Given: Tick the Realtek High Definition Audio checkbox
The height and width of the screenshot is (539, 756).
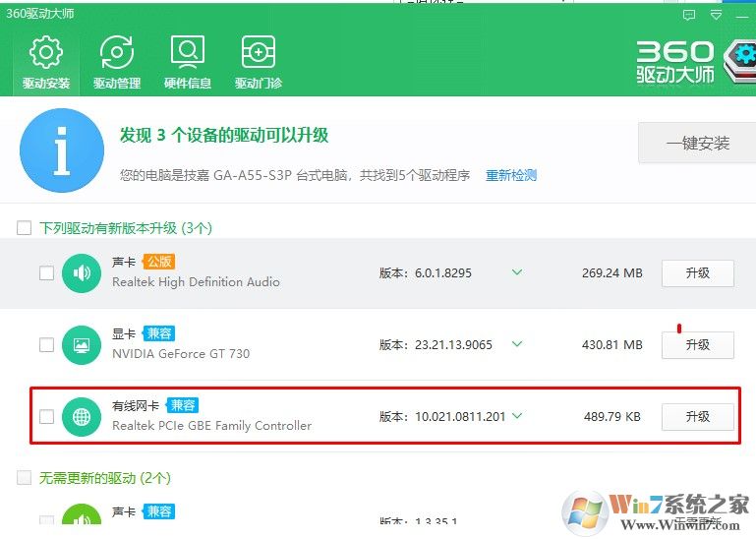Looking at the screenshot, I should [x=46, y=273].
